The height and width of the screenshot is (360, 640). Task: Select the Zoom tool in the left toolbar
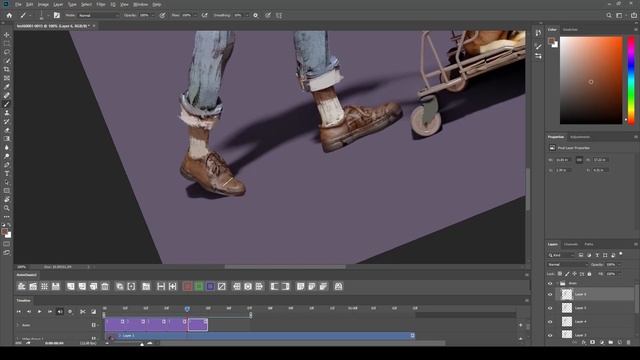point(7,208)
